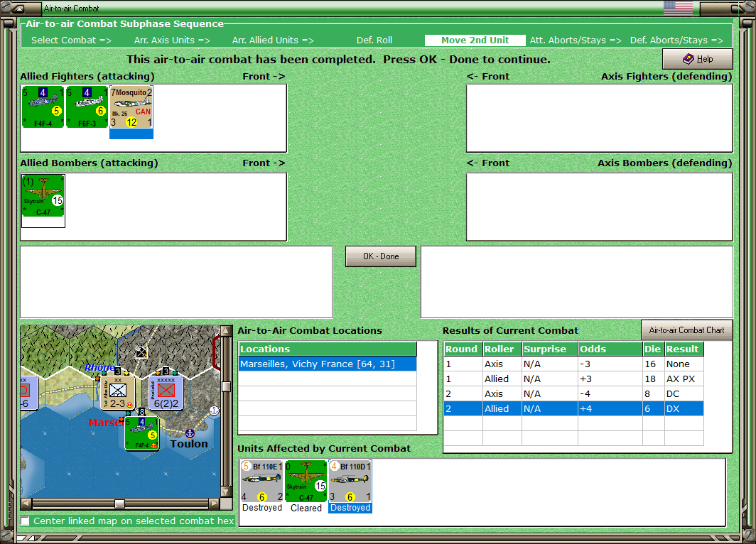
Task: Click the Select Combat subphase step
Action: tap(71, 40)
